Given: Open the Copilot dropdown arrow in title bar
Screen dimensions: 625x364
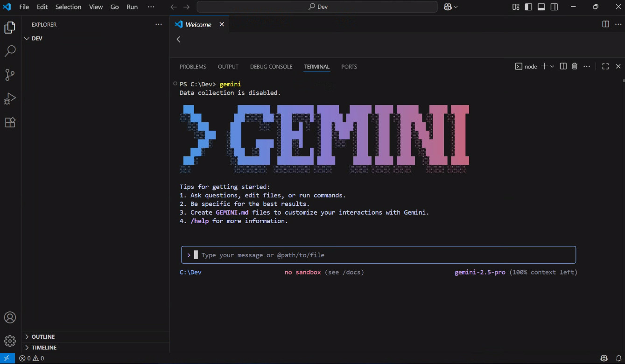Looking at the screenshot, I should [456, 7].
